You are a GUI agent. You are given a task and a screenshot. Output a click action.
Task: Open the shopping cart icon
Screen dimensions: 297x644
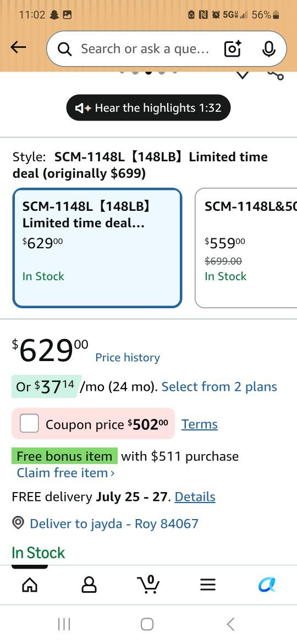(x=148, y=585)
